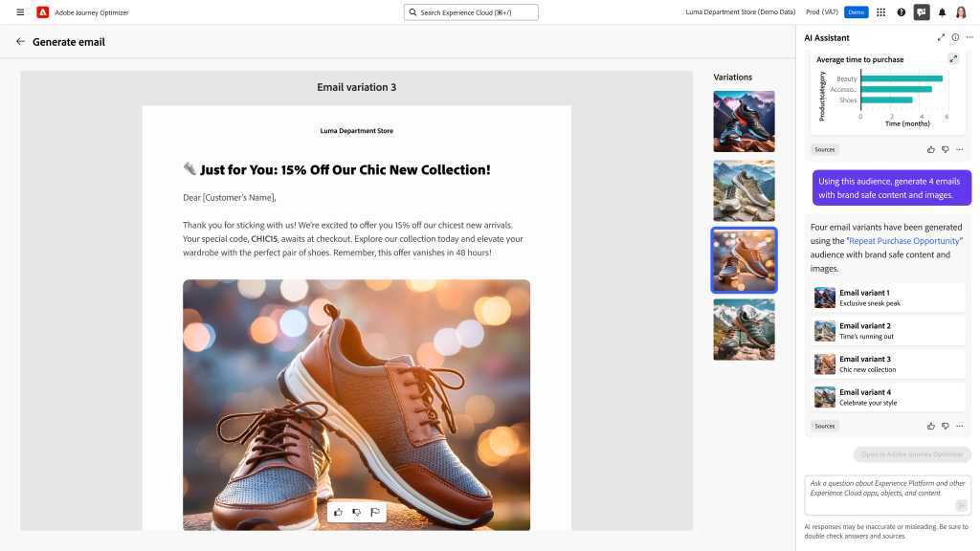
Task: Expand the AI Assistant panel to full screen
Action: [x=941, y=37]
